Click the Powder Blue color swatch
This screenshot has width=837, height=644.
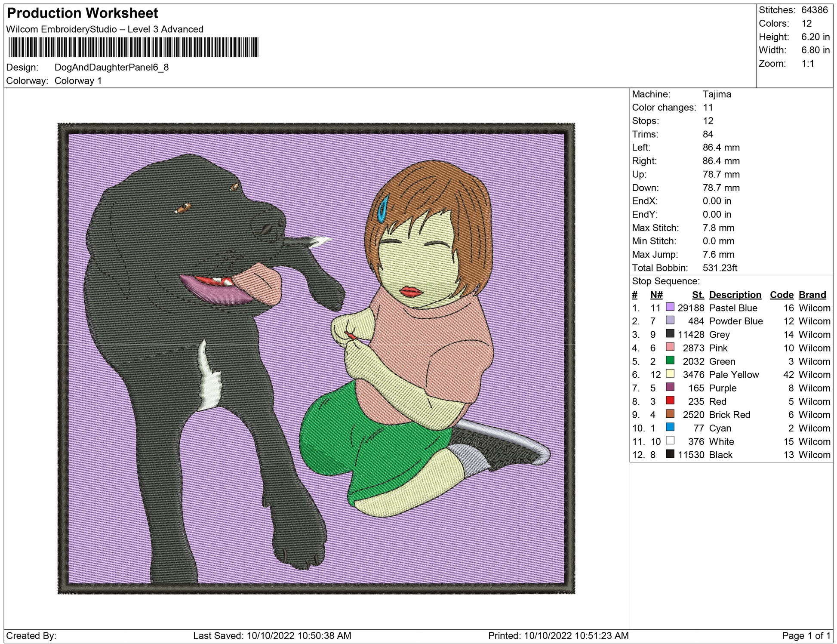[670, 320]
